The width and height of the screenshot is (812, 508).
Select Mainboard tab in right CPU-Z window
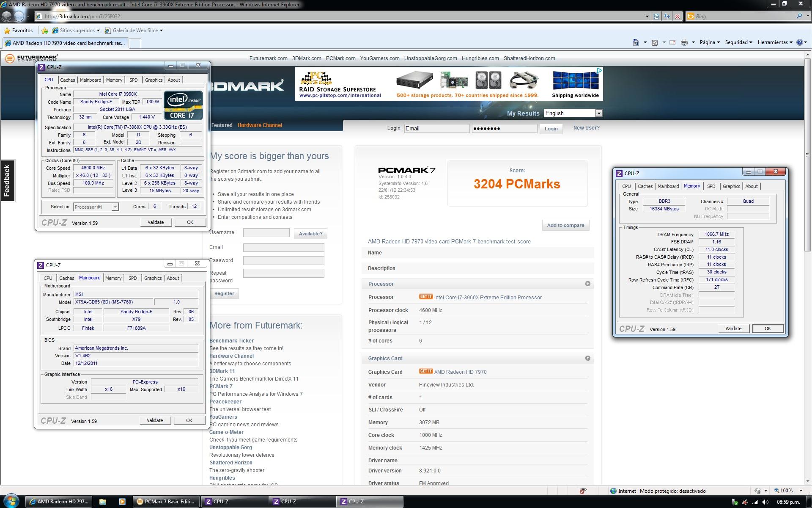668,186
